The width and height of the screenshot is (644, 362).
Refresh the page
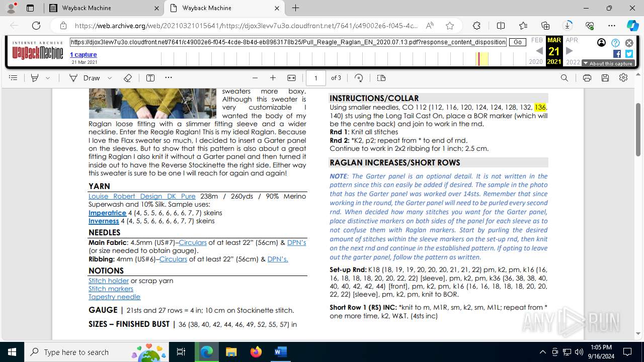pos(36,26)
